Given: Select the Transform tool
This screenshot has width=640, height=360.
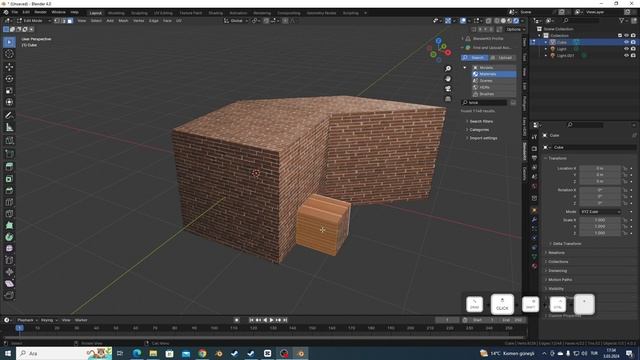Looking at the screenshot, I should 9,102.
